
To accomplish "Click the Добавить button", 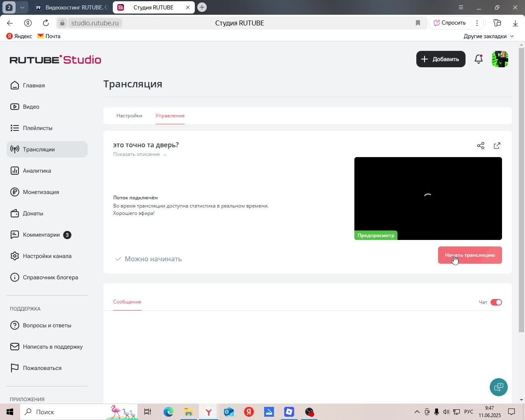I will tap(441, 59).
